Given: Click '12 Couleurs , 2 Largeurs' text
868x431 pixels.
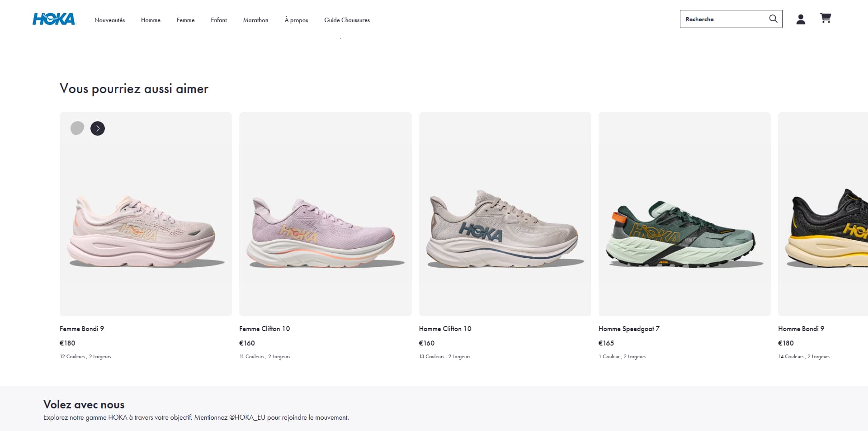Looking at the screenshot, I should (85, 356).
